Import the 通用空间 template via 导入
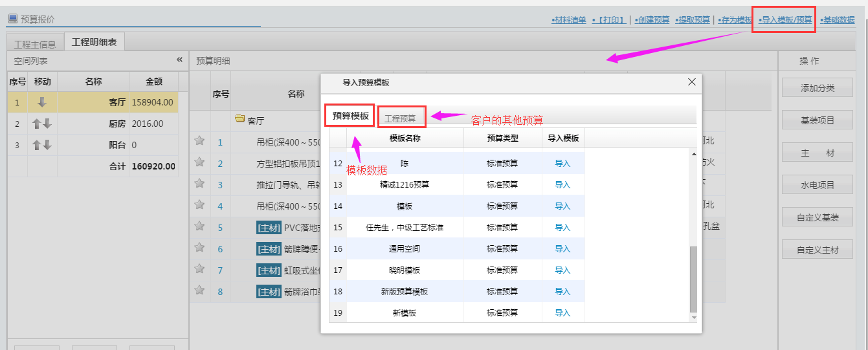 562,248
